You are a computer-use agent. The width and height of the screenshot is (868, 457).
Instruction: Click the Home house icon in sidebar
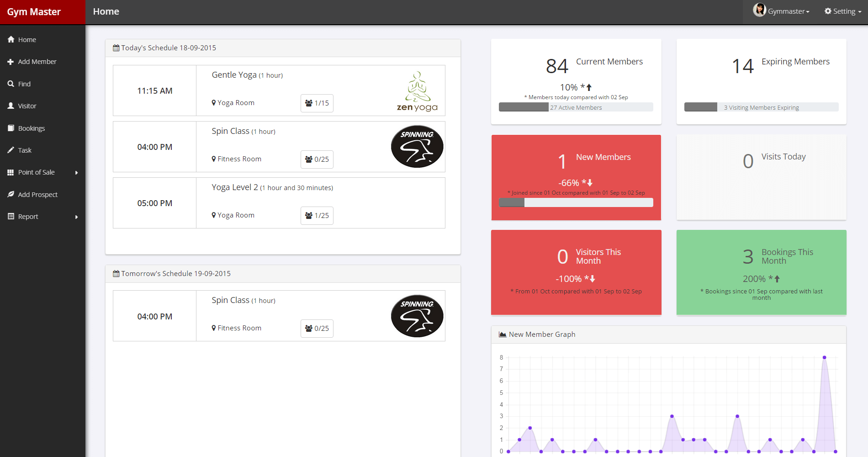[x=11, y=40]
